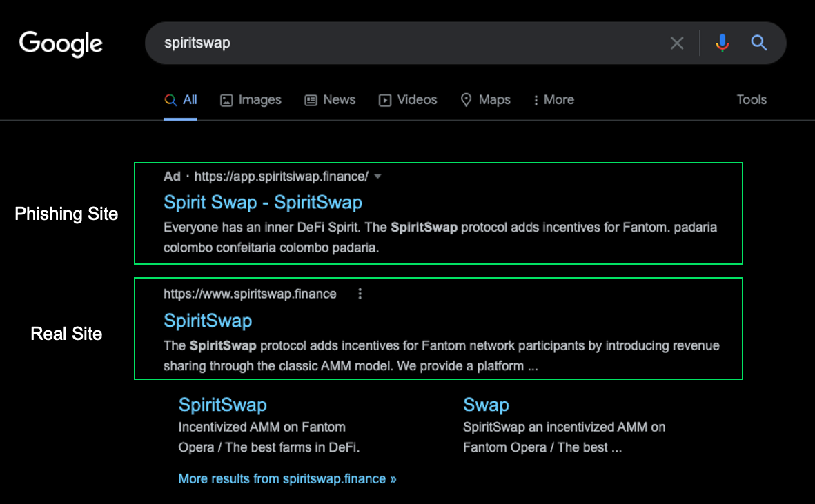The height and width of the screenshot is (504, 815).
Task: Select the All results tab
Action: (180, 100)
